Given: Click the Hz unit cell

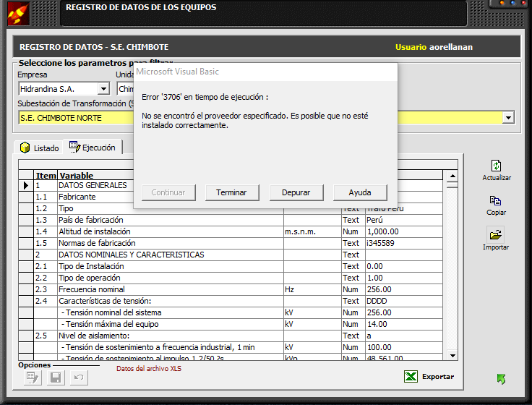Looking at the screenshot, I should click(312, 289).
